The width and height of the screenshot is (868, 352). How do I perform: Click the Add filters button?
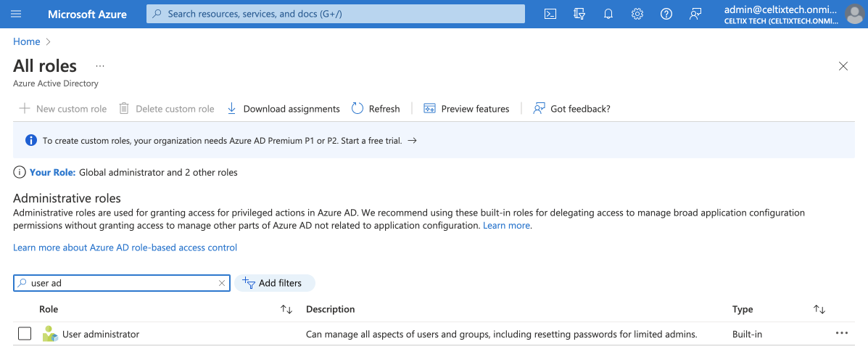coord(274,283)
